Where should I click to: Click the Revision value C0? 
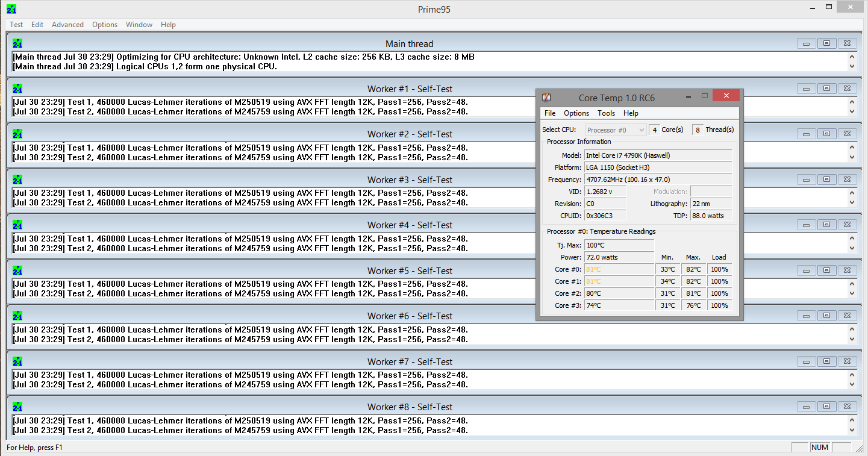[x=605, y=204]
